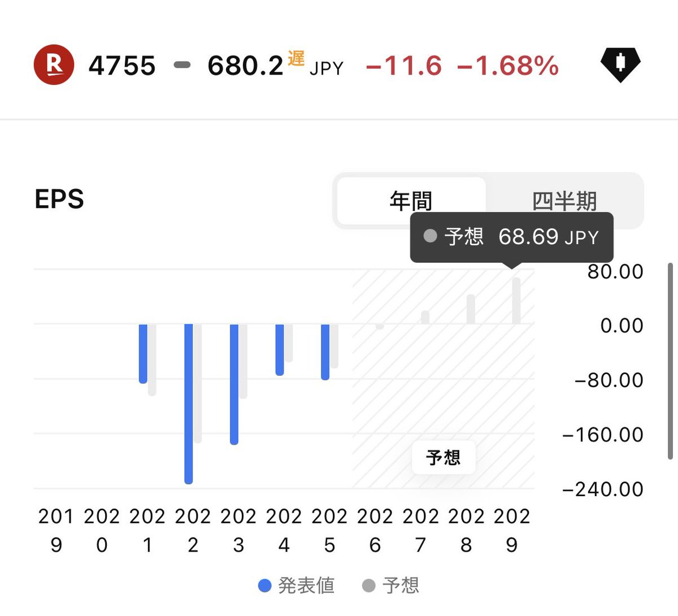
Task: Tap the red Rakuten R logo
Action: point(54,65)
